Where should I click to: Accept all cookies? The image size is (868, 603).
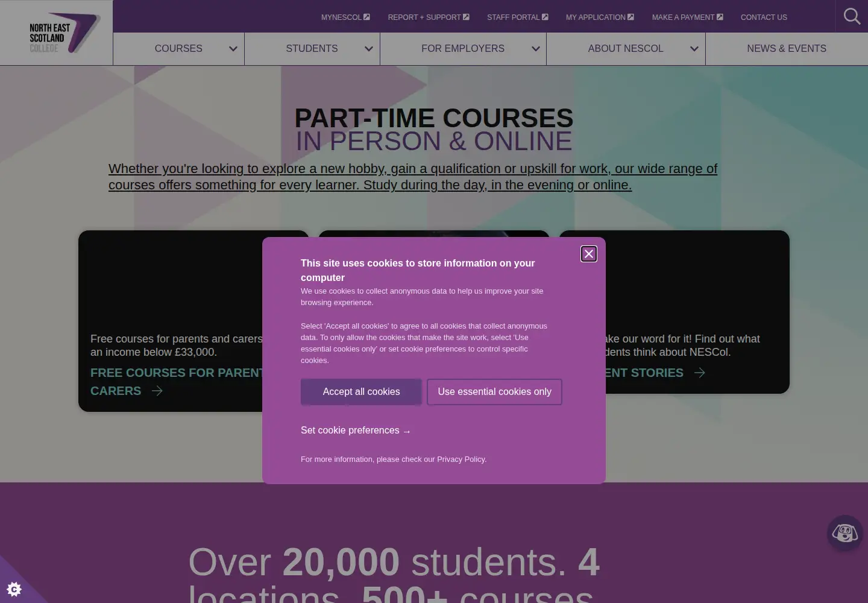point(361,392)
